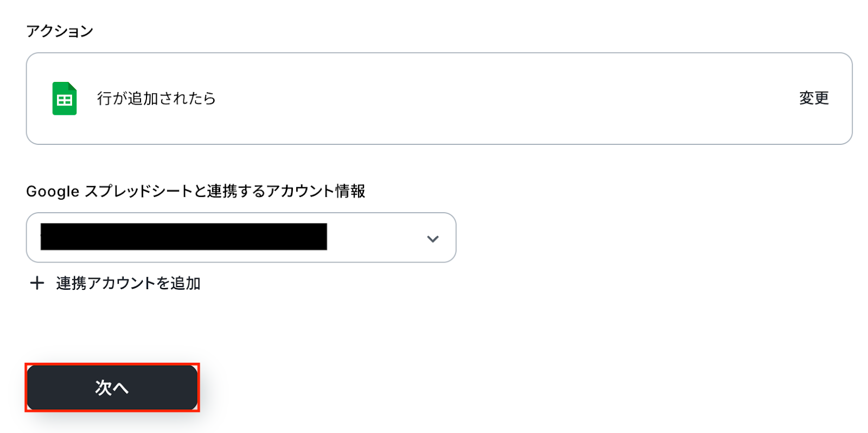The height and width of the screenshot is (433, 868).
Task: Click the 行が追加されたら action text
Action: click(156, 98)
